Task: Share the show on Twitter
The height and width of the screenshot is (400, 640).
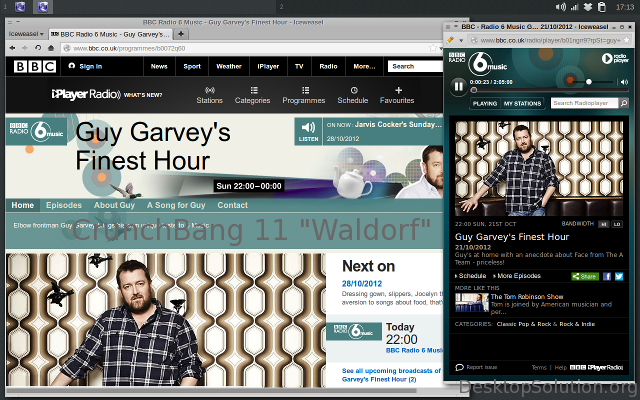Action: (619, 276)
